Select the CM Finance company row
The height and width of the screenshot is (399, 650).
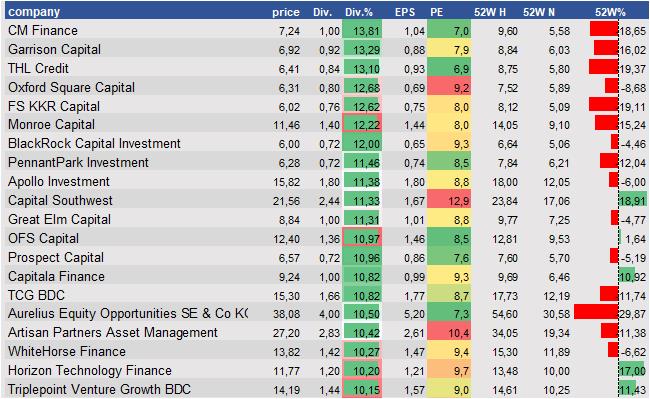tap(327, 30)
